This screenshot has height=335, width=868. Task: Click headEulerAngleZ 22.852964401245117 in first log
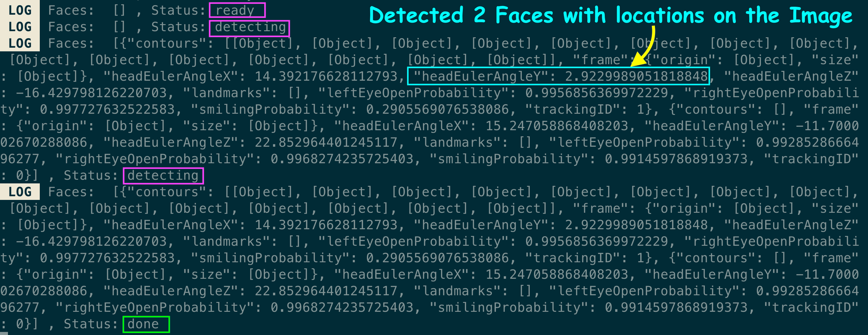[251, 142]
